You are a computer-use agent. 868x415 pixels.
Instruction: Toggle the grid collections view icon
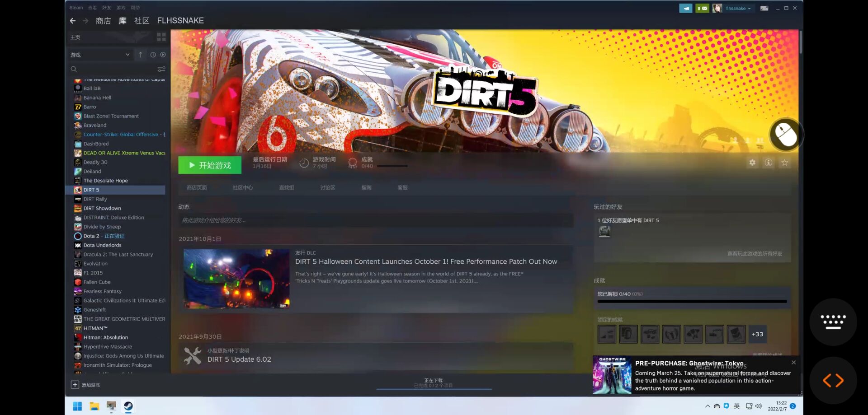(161, 37)
